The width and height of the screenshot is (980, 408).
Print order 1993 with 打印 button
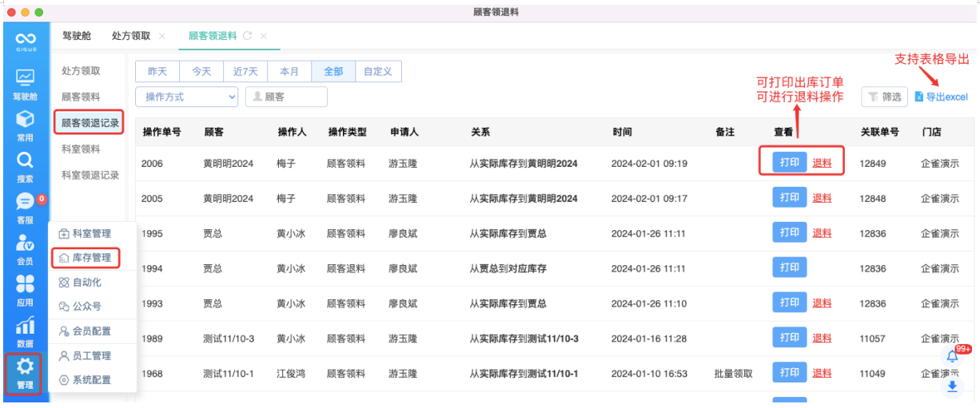790,303
